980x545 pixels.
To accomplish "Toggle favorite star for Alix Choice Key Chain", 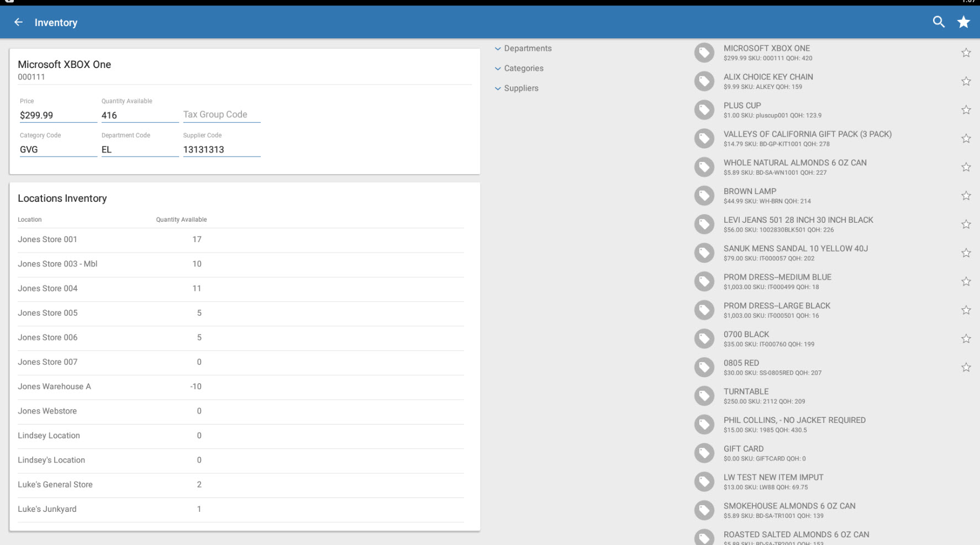I will click(966, 82).
